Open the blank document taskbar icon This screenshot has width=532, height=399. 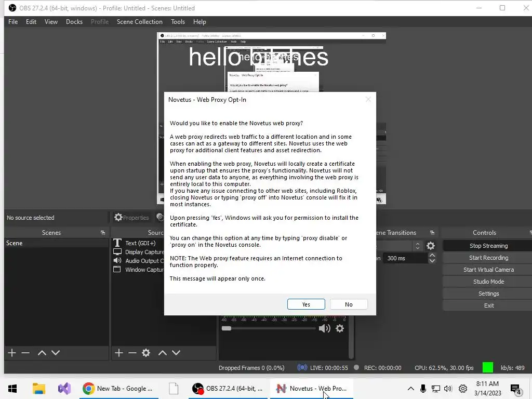click(x=174, y=389)
